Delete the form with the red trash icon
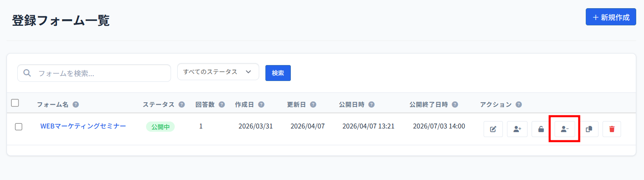 click(x=612, y=129)
